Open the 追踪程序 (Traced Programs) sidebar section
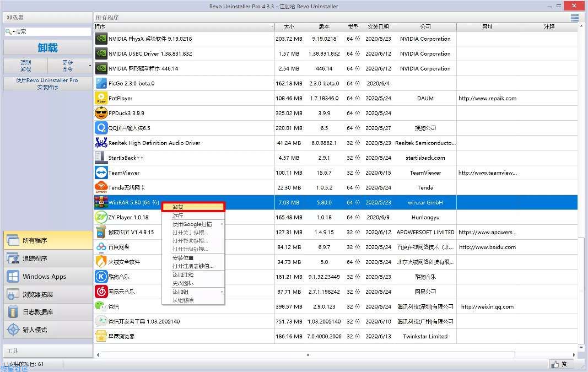Screen dimensions: 588x372 pos(48,258)
